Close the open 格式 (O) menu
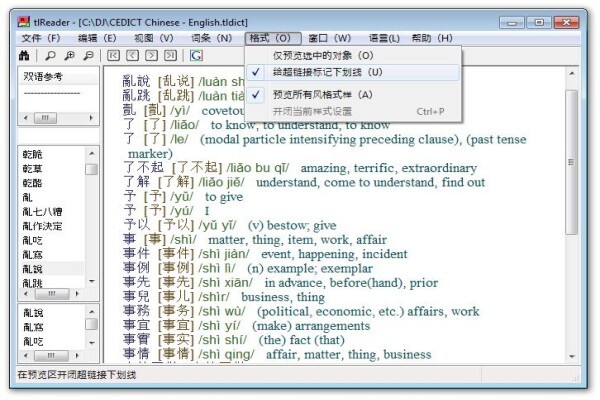The image size is (600, 400). point(273,38)
